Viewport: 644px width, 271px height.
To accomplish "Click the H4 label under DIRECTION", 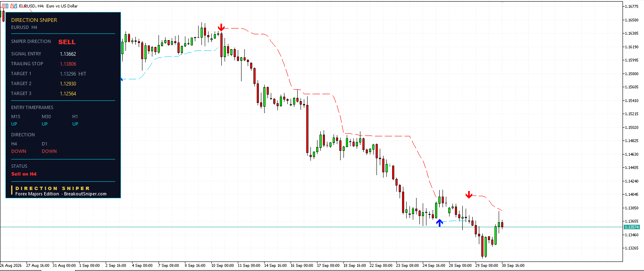I will (x=14, y=144).
